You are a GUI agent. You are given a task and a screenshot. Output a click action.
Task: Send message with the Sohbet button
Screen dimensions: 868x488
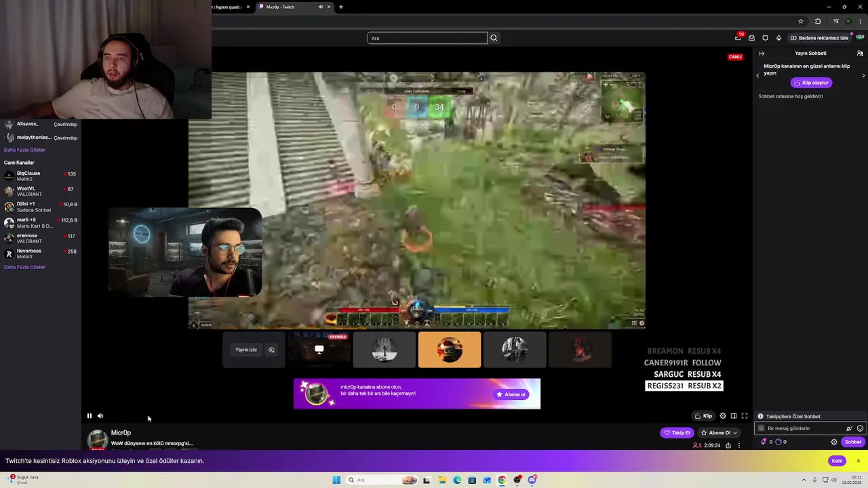click(853, 442)
